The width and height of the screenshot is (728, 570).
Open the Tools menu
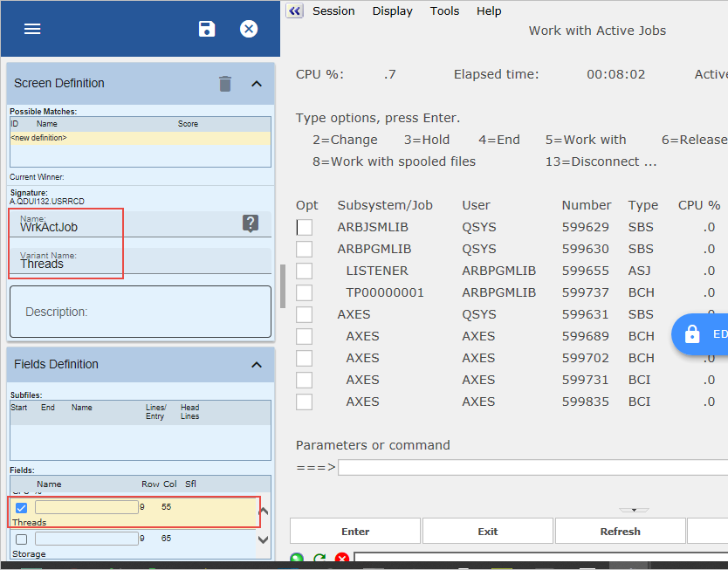444,11
